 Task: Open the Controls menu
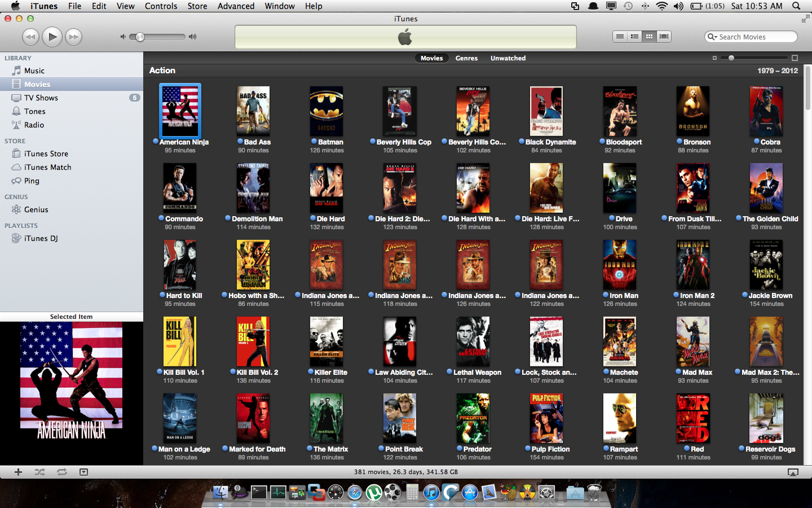[161, 6]
